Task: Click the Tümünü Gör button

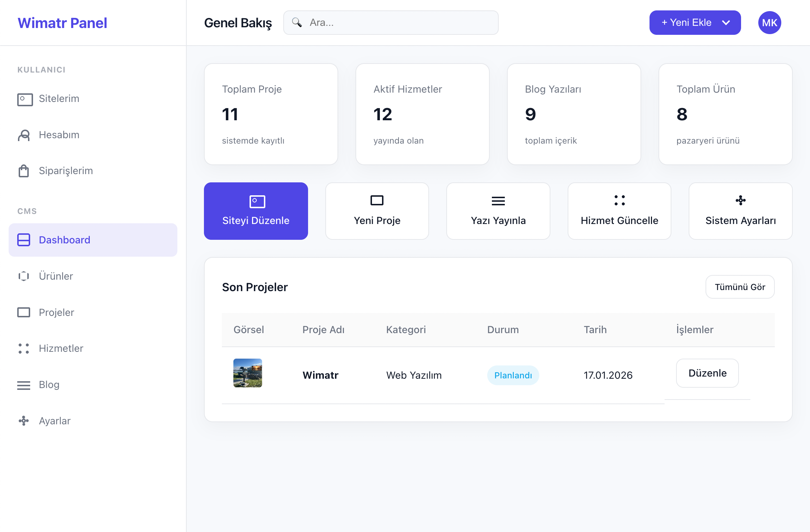Action: (740, 287)
